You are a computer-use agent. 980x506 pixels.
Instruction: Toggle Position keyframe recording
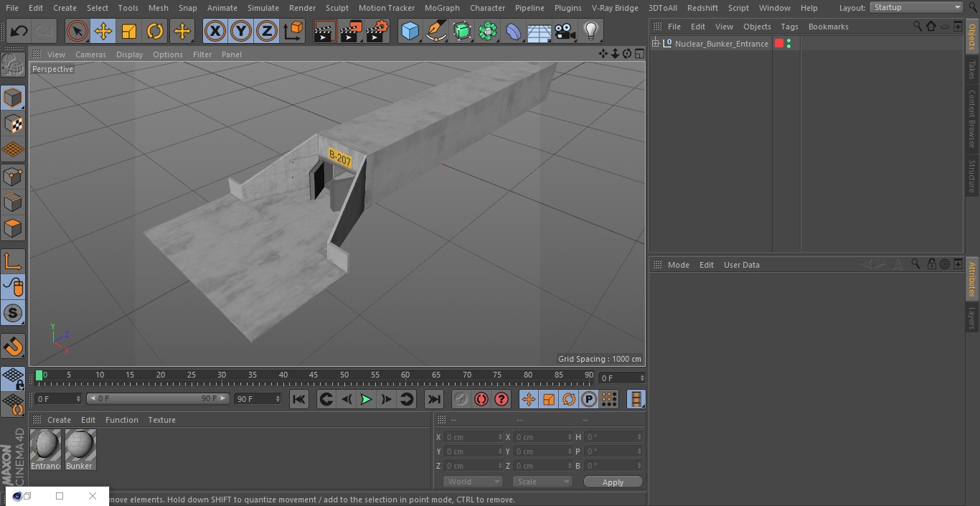point(529,399)
